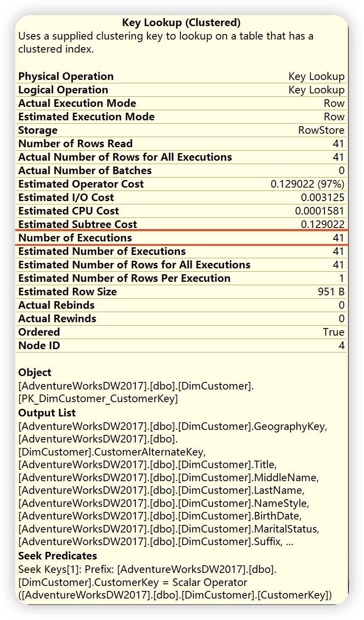Image resolution: width=364 pixels, height=620 pixels.
Task: Select the 'Estimated Row Size' label
Action: (68, 292)
